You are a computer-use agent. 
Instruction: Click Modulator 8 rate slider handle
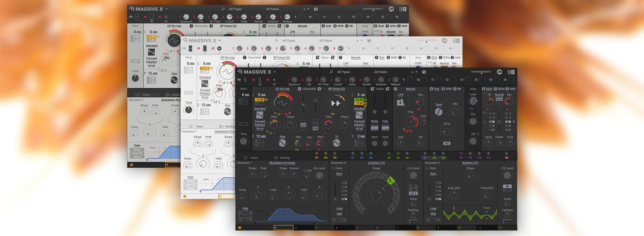pos(335,199)
